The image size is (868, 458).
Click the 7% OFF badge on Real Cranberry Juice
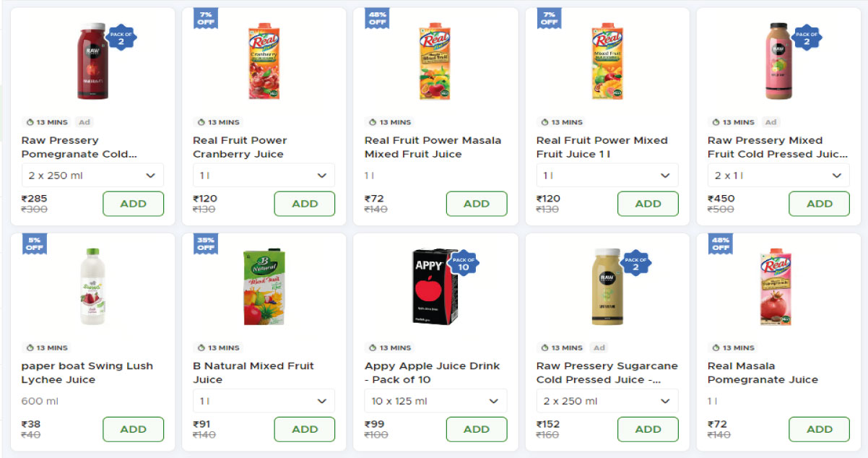tap(205, 18)
